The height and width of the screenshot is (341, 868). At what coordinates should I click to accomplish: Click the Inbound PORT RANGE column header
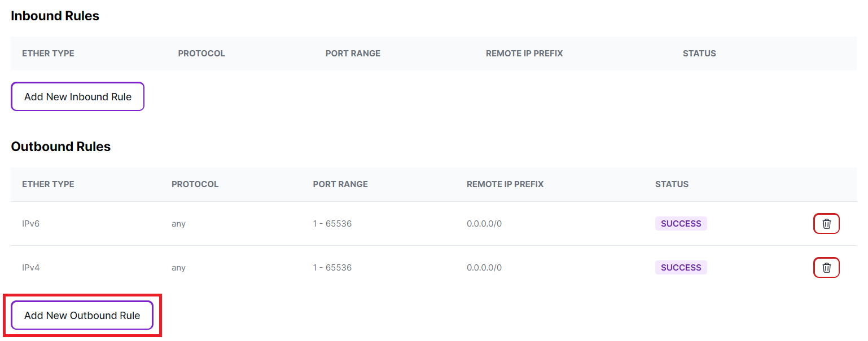tap(353, 54)
